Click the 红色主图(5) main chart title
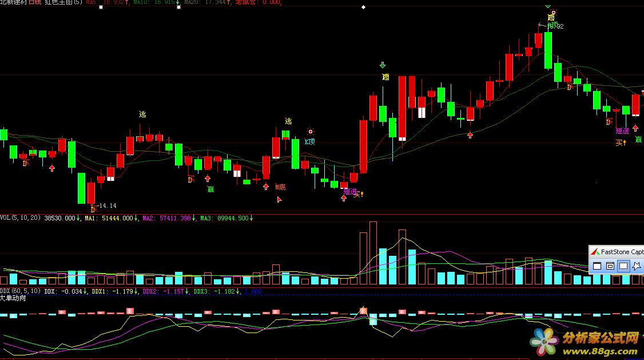644x360 pixels. coord(63,2)
